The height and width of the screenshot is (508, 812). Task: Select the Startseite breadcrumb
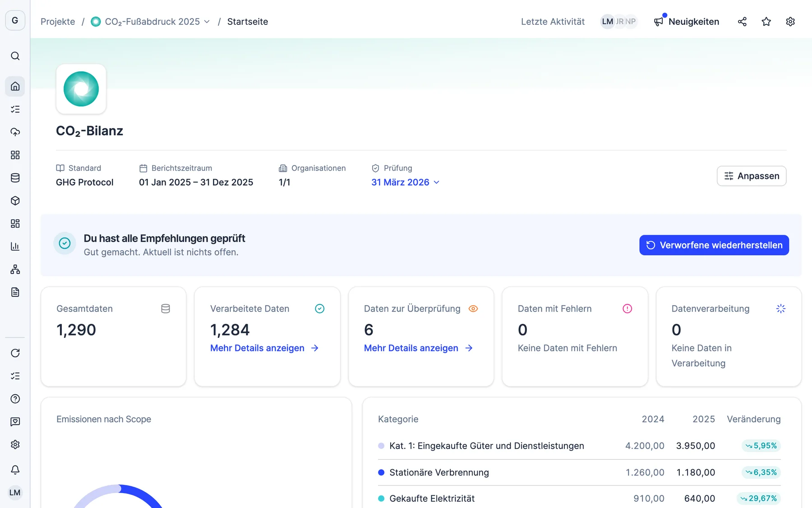[x=248, y=22]
